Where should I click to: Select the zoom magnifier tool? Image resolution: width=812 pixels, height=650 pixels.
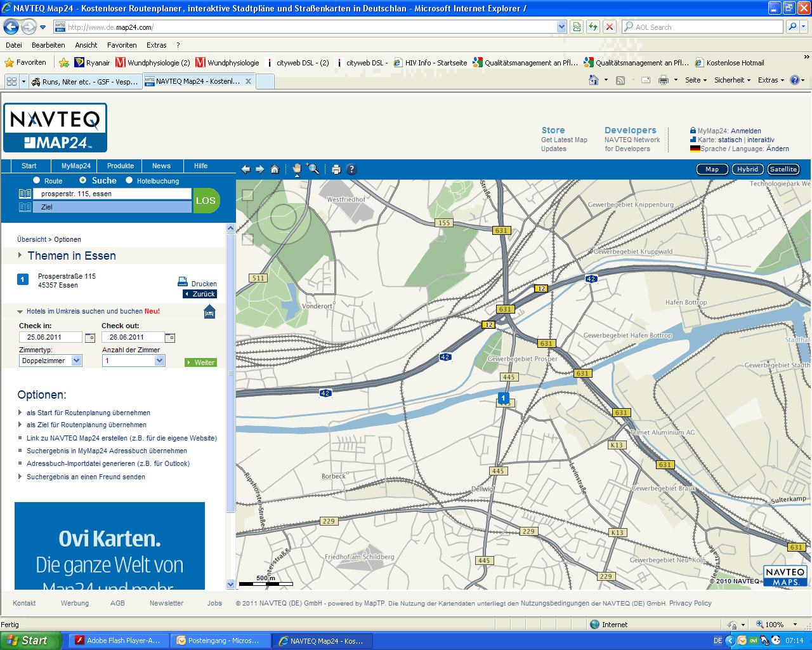[x=313, y=169]
